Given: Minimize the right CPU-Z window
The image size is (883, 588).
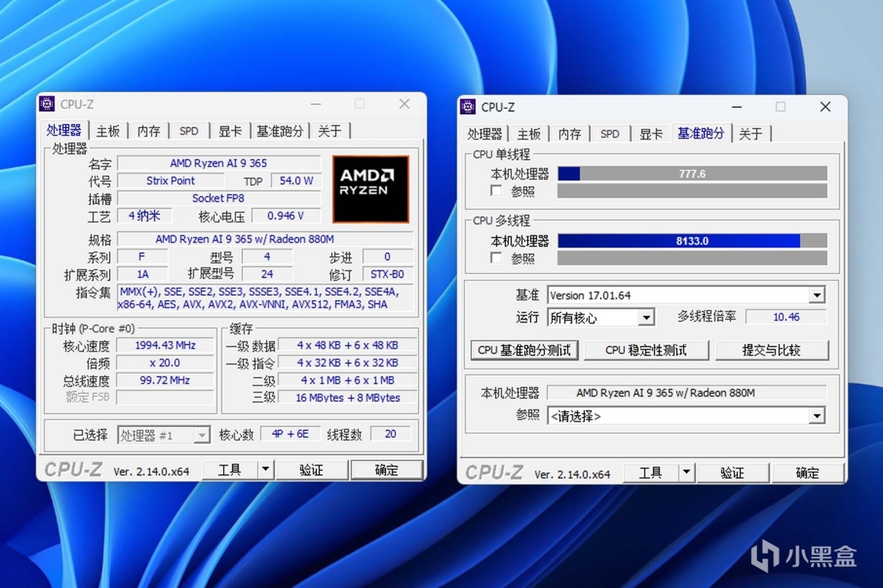Looking at the screenshot, I should point(736,107).
